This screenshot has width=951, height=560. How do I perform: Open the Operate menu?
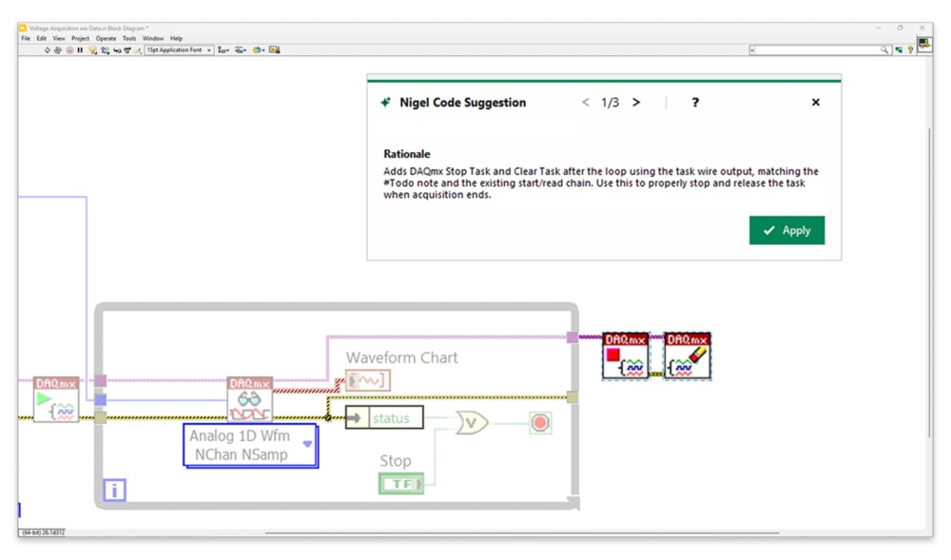click(106, 39)
